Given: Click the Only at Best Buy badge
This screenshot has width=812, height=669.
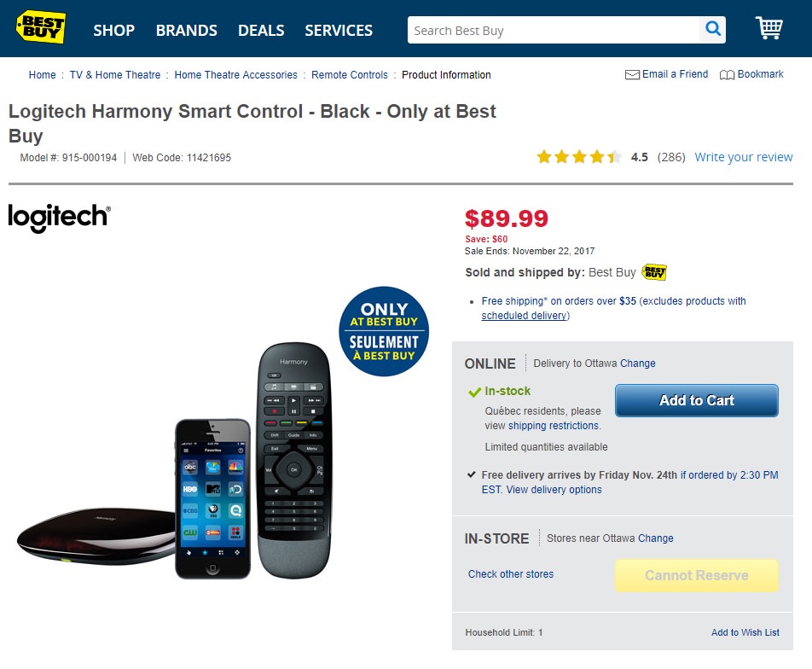Looking at the screenshot, I should click(384, 331).
